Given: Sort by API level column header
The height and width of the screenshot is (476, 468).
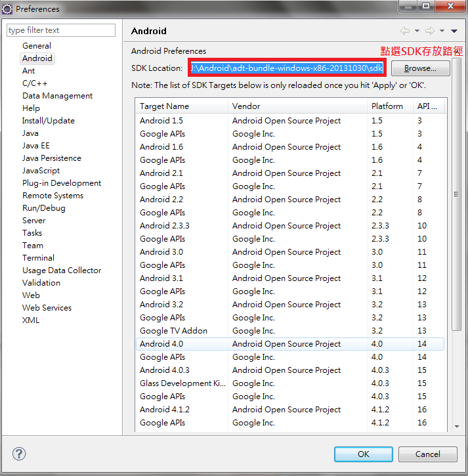Looking at the screenshot, I should tap(429, 106).
